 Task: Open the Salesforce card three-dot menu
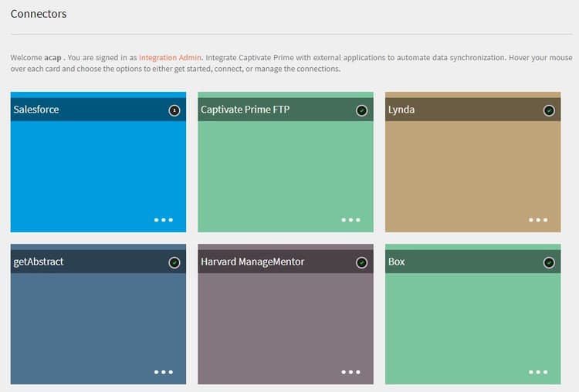164,220
